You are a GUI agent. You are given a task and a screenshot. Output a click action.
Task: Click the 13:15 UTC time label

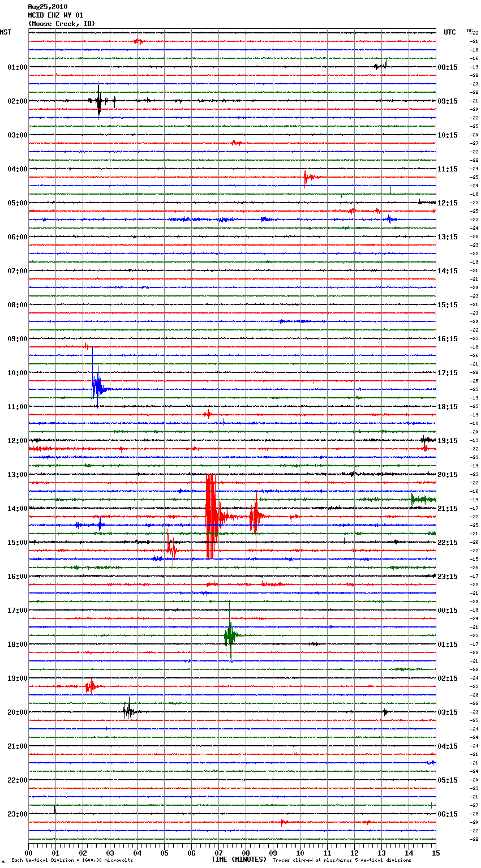tap(448, 237)
